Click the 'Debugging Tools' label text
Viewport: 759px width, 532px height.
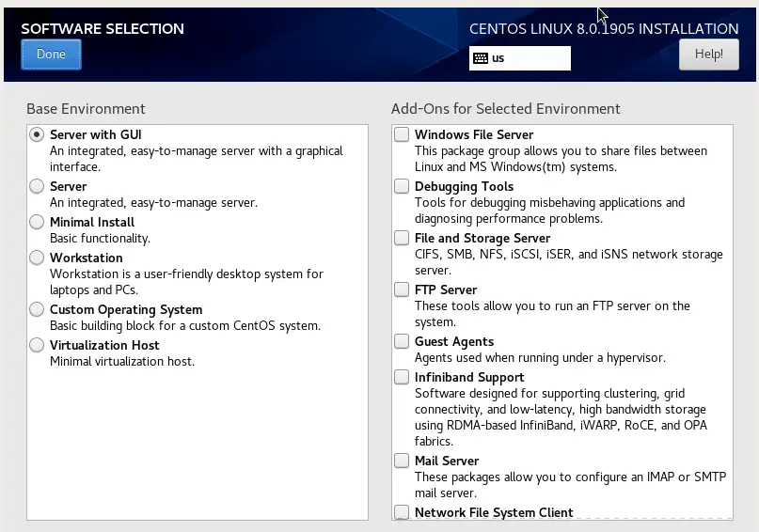(x=464, y=187)
